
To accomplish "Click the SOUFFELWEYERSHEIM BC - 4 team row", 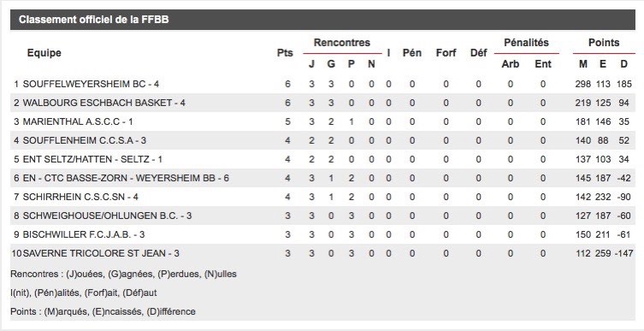I will pos(322,84).
